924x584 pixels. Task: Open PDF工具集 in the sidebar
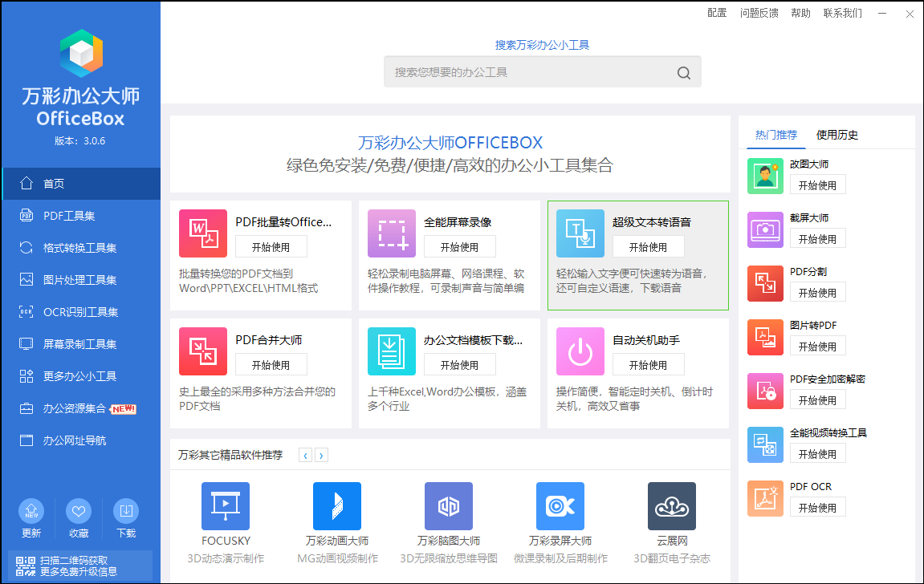click(81, 216)
